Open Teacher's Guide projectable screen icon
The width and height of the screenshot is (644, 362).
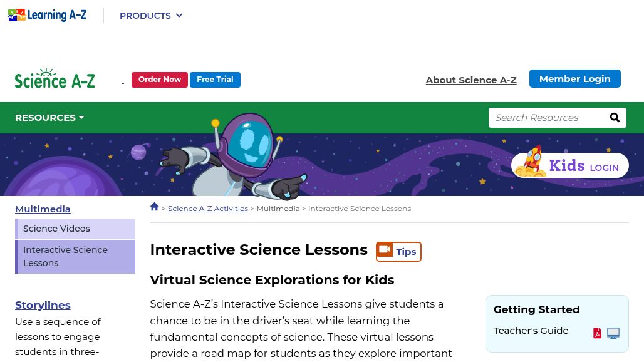(613, 333)
